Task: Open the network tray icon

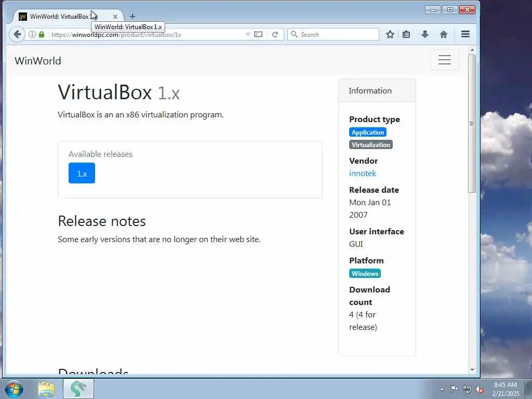Action: point(467,389)
